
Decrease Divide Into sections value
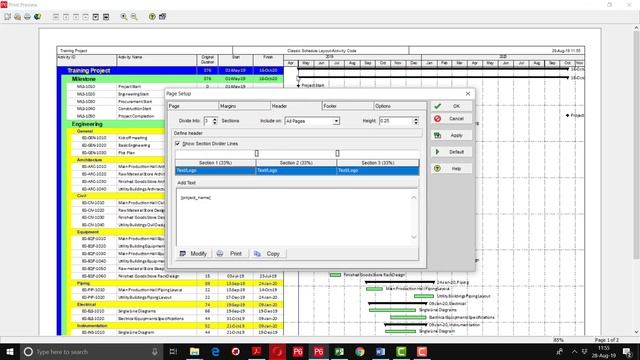click(x=215, y=123)
